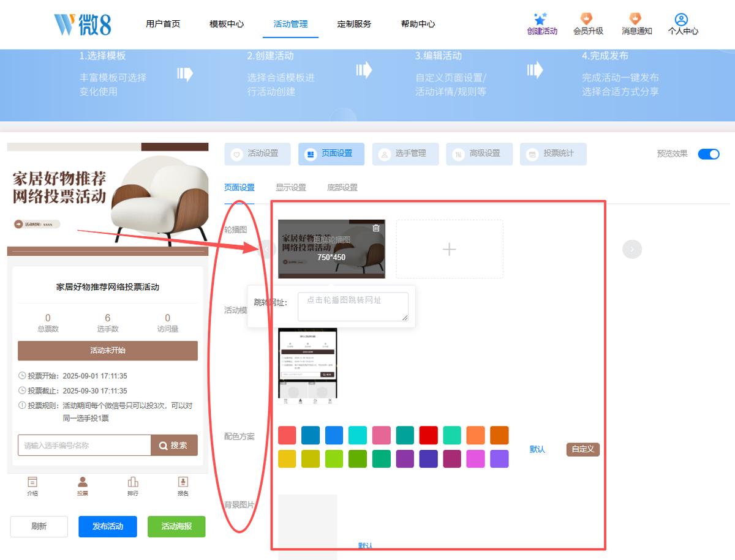Open 用户首页 in the top navigation
The height and width of the screenshot is (560, 735).
pos(163,24)
